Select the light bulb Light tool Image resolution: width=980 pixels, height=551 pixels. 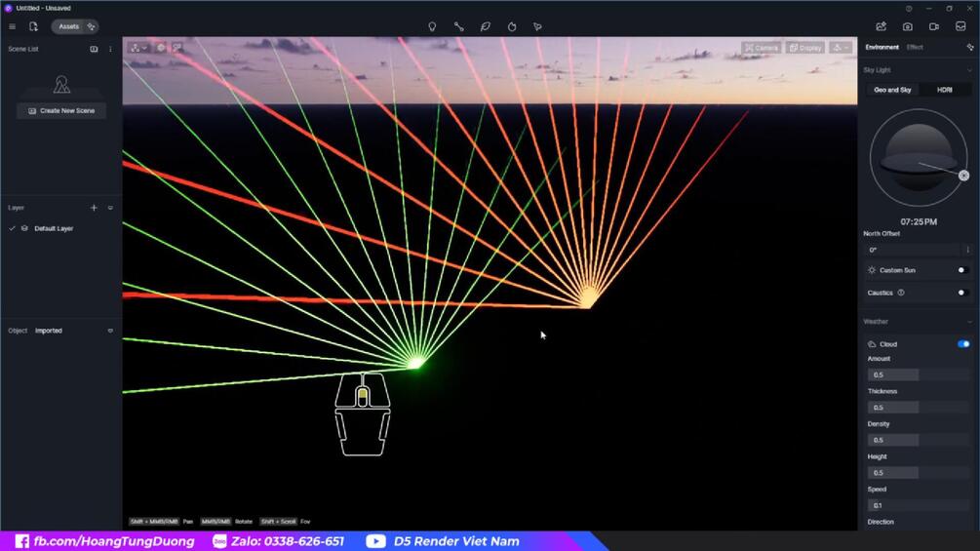432,27
